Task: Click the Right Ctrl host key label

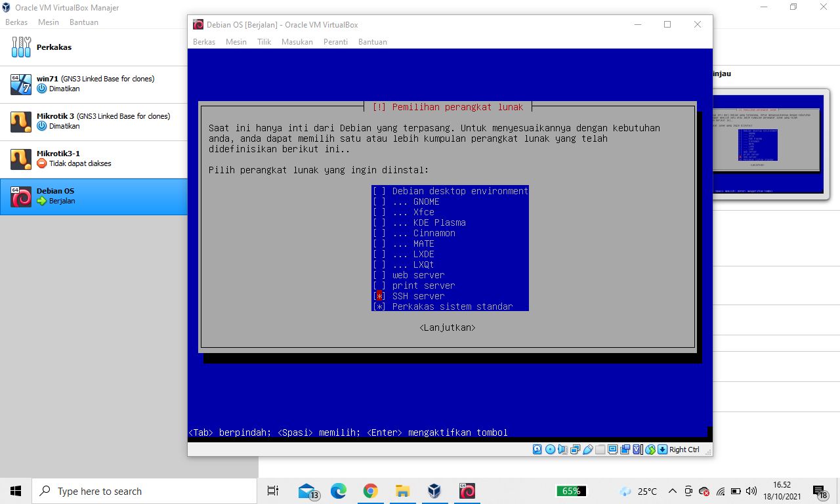Action: point(684,450)
